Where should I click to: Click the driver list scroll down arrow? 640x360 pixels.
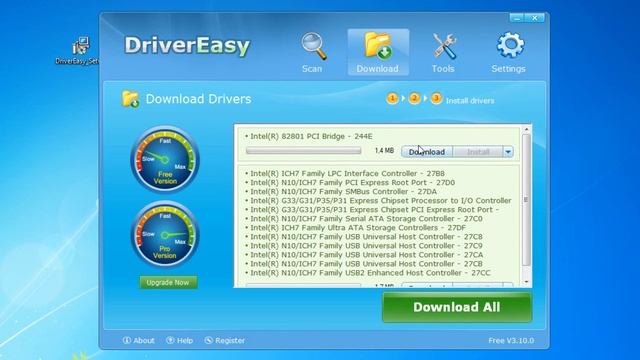coord(527,282)
